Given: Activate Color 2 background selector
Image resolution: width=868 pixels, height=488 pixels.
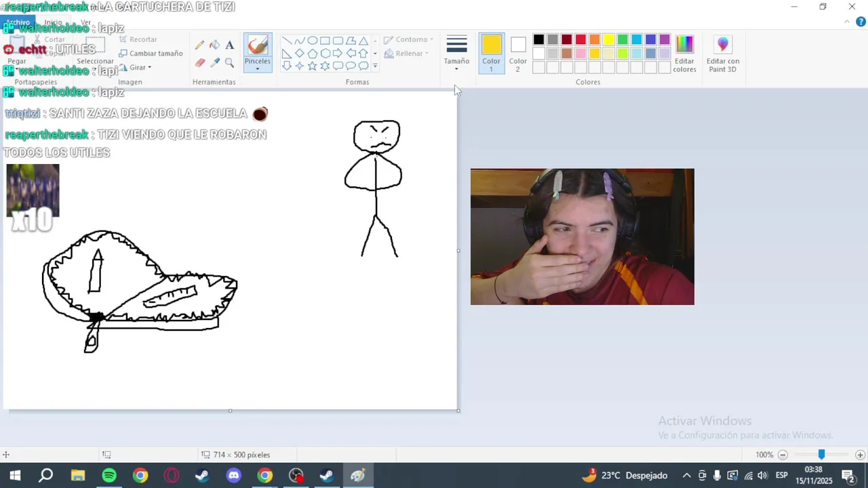Looking at the screenshot, I should click(518, 54).
